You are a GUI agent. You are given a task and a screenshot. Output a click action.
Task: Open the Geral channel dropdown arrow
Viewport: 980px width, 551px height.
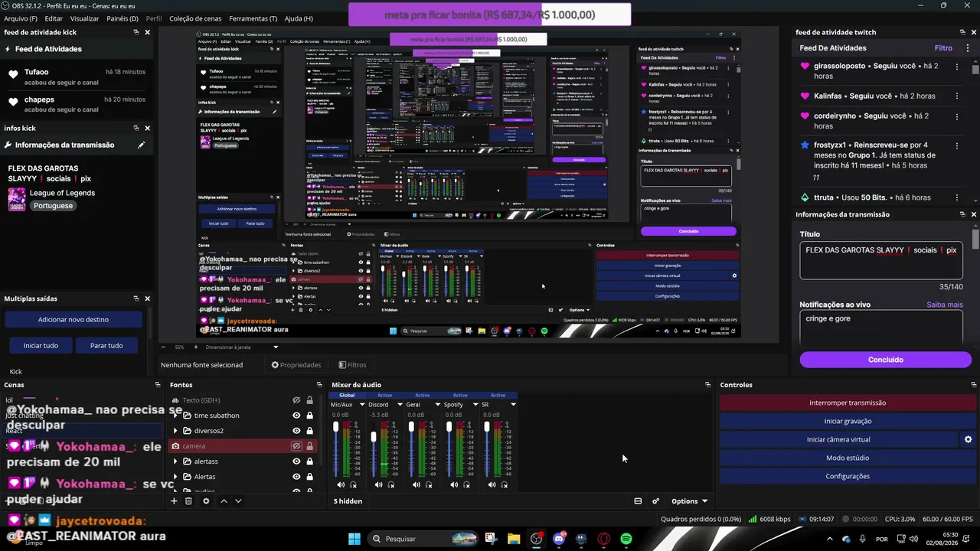coord(438,405)
